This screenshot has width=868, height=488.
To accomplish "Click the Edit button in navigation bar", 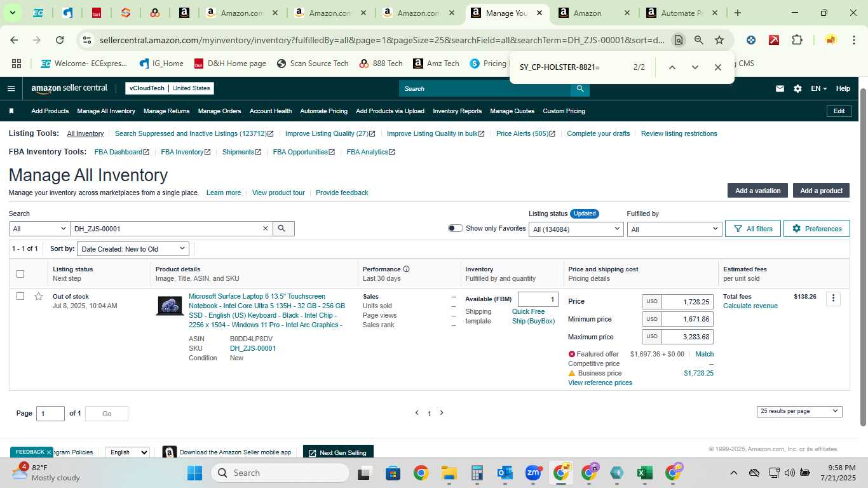I will coord(839,111).
